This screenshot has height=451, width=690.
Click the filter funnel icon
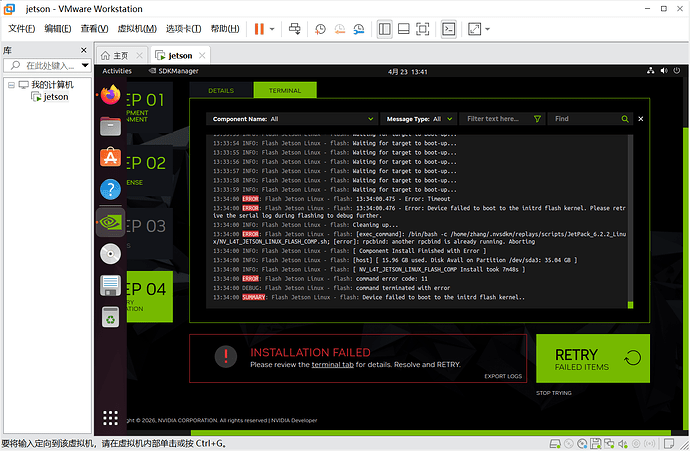pos(538,119)
